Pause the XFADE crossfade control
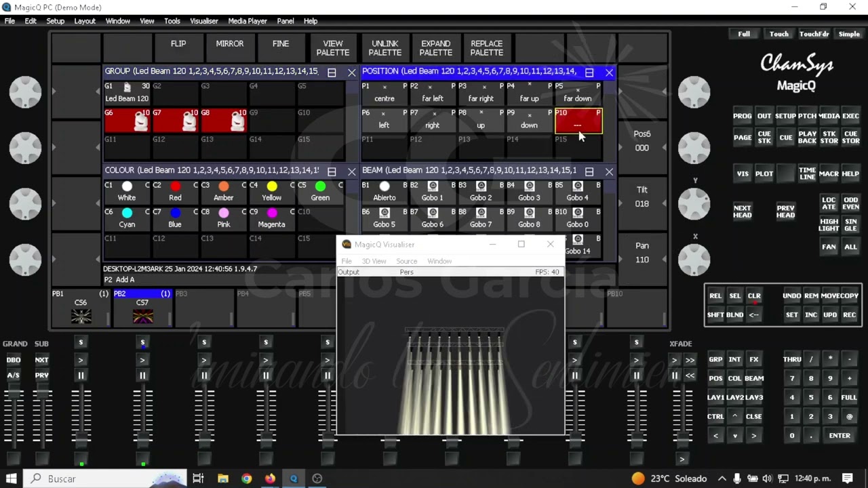The image size is (868, 488). tap(675, 375)
